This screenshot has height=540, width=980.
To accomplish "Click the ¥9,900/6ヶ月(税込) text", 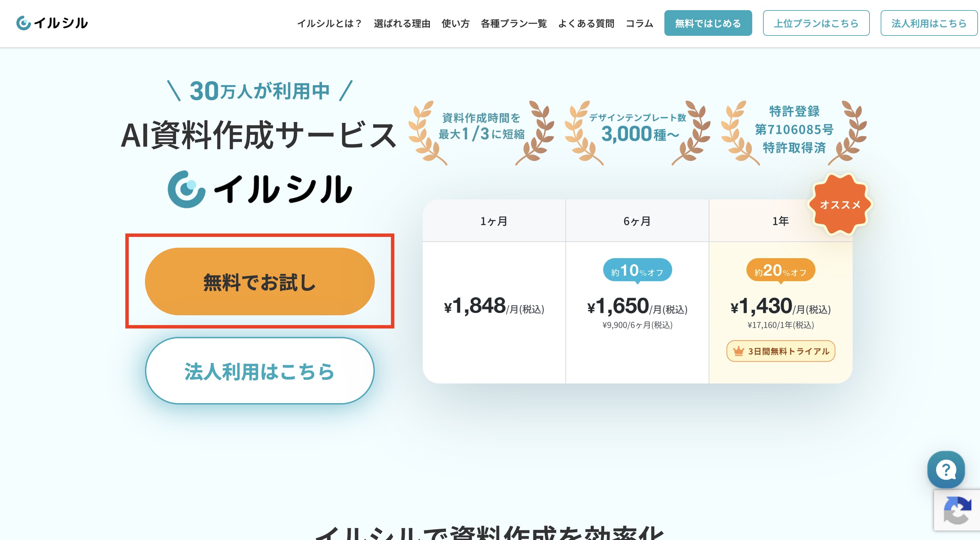I will (x=637, y=325).
